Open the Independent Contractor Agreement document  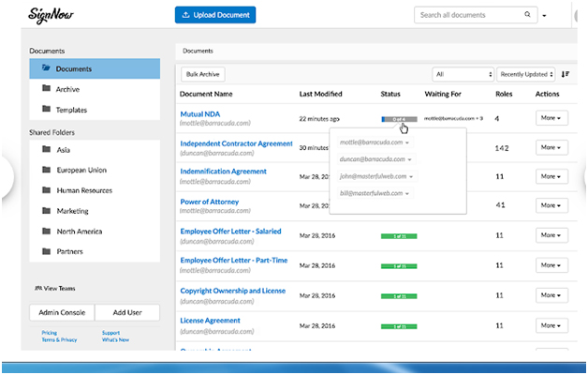coord(236,143)
